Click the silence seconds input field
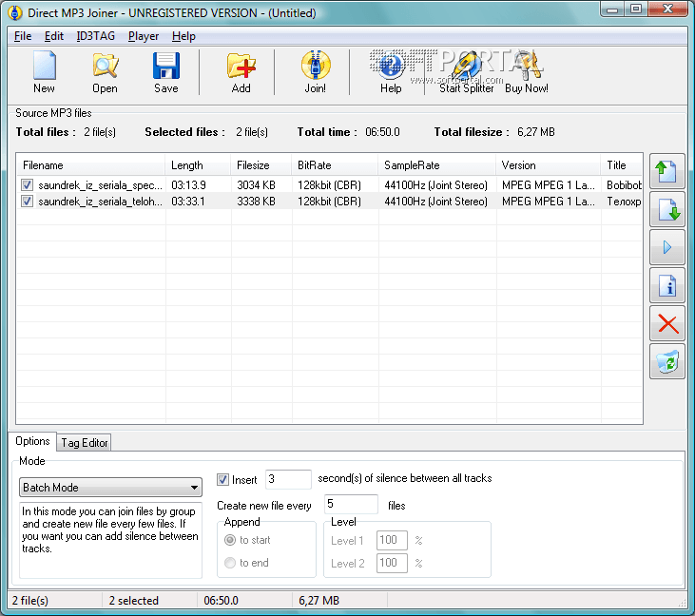This screenshot has height=616, width=695. coord(288,479)
